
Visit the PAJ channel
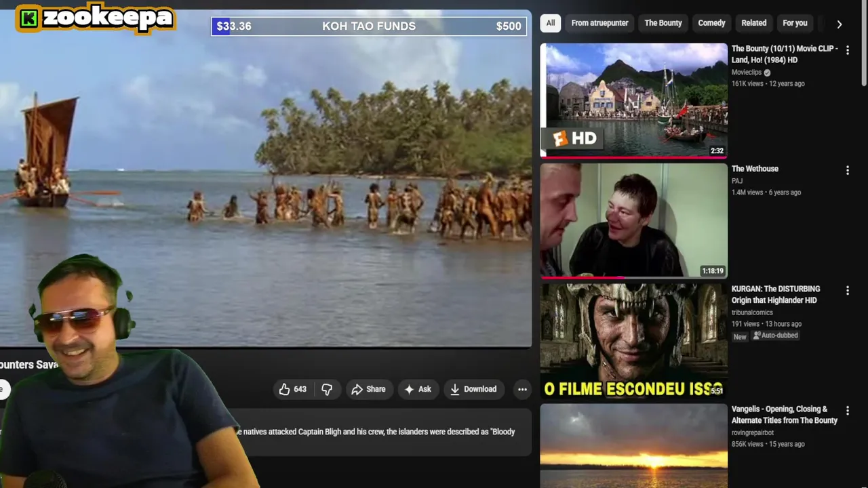[737, 181]
